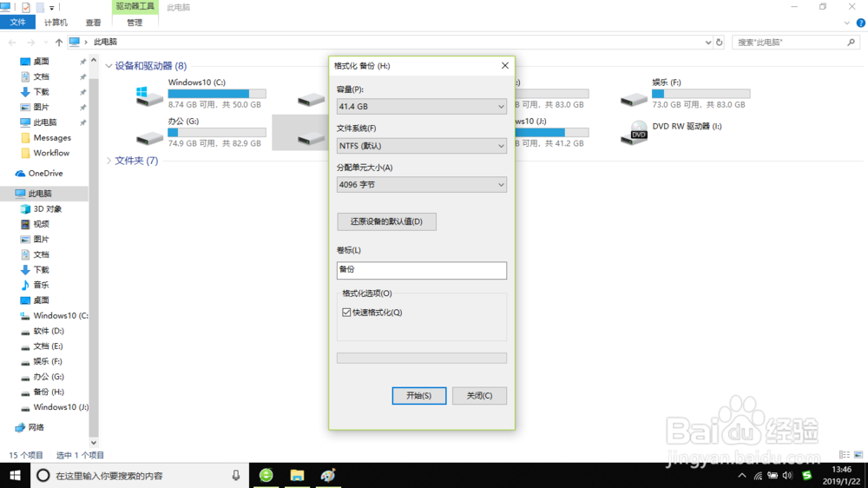Viewport: 868px width, 488px height.
Task: Open the help question mark icon
Action: tap(861, 23)
